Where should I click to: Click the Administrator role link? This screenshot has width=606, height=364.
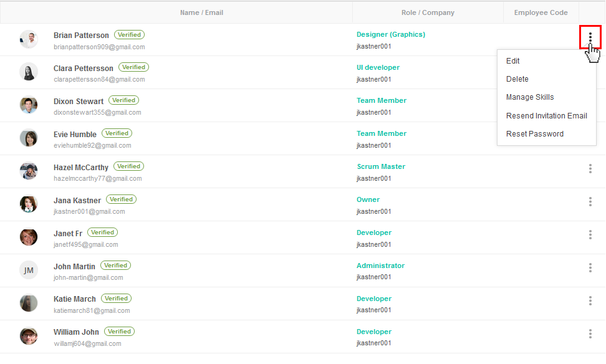pos(380,266)
